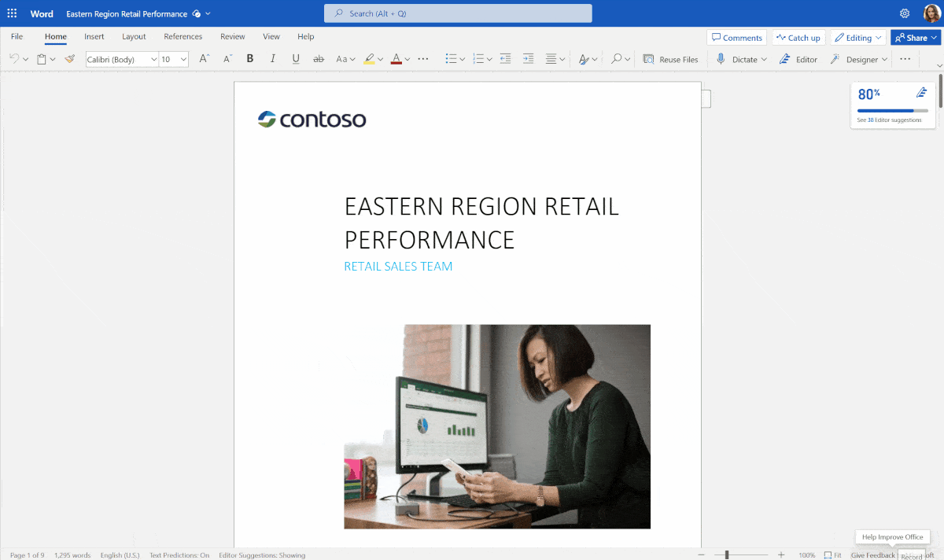This screenshot has width=944, height=560.
Task: Click the Dictate microphone icon
Action: coord(721,59)
